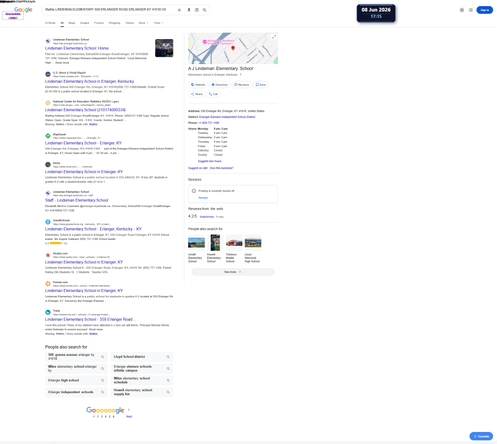Open the settings icon beside apps grid
Screen dimensions: 500x444
pyautogui.click(x=462, y=10)
